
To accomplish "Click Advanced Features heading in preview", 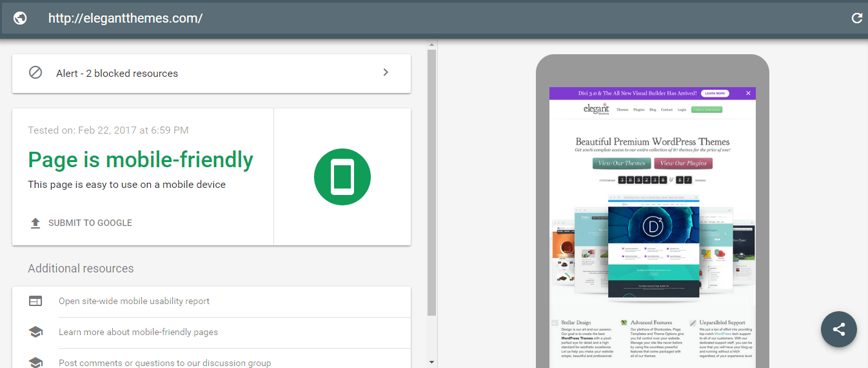I will tap(651, 322).
